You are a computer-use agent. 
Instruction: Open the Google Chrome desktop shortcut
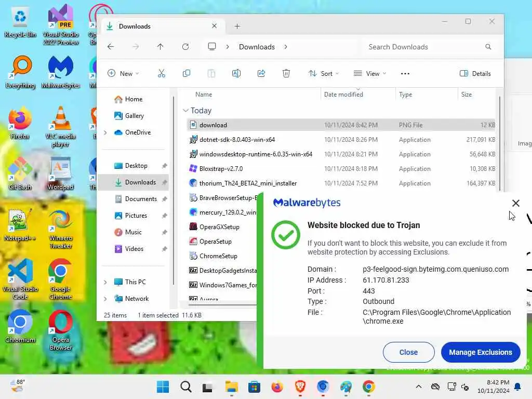(x=60, y=279)
